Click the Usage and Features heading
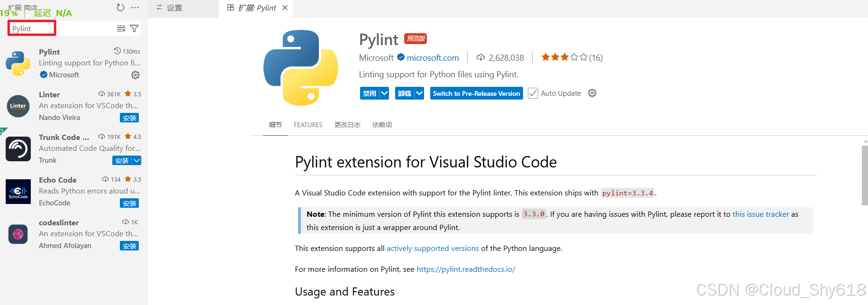868x305 pixels. (x=344, y=292)
